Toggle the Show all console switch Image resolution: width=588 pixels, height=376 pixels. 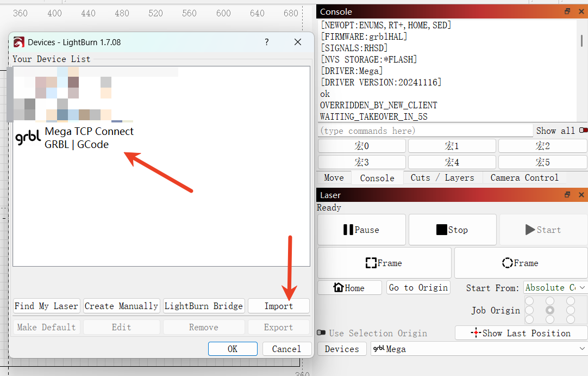point(583,131)
